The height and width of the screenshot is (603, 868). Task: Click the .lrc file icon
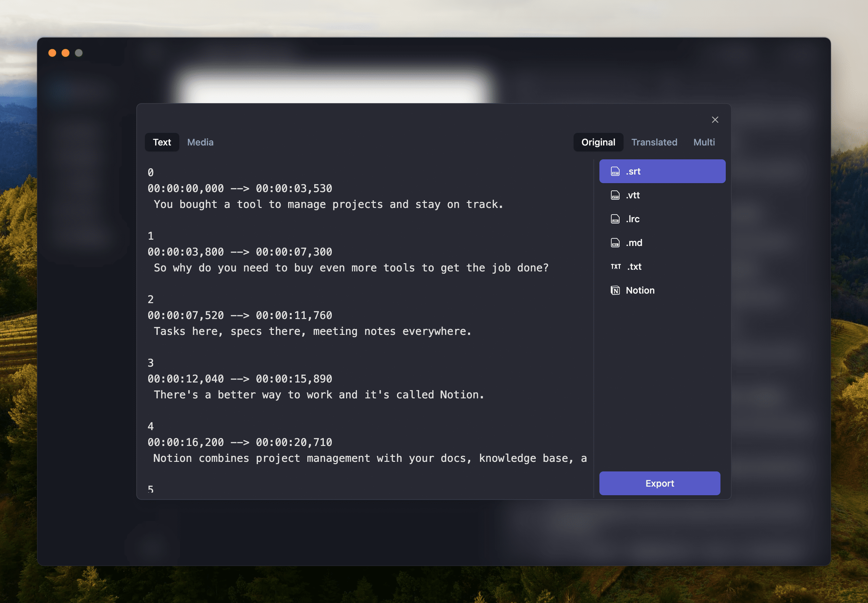coord(615,219)
